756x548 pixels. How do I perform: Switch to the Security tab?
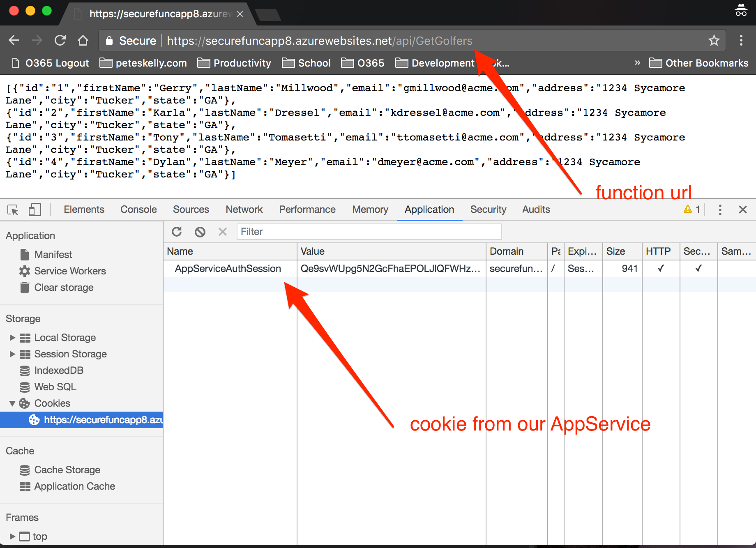(488, 210)
